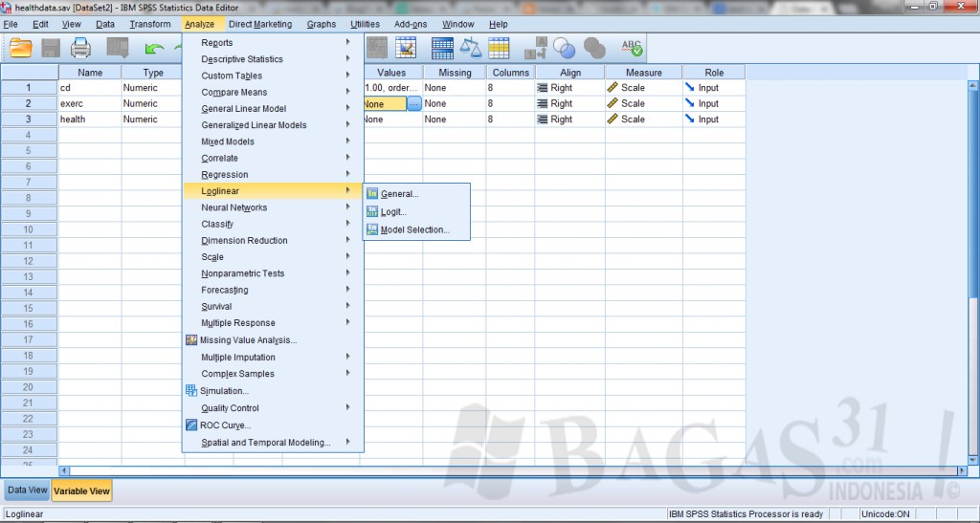Open the Direct Marketing menu
Viewport: 980px width, 523px height.
coord(260,24)
